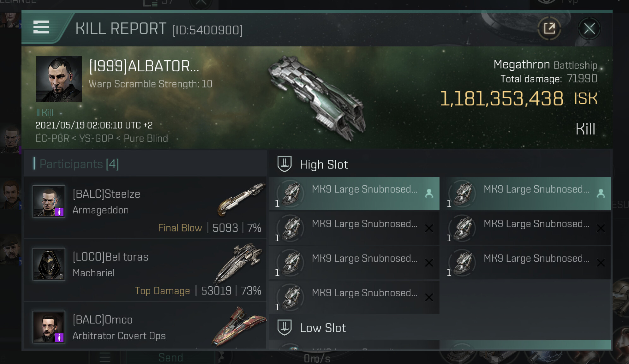Click the Participants [4] header

click(79, 164)
